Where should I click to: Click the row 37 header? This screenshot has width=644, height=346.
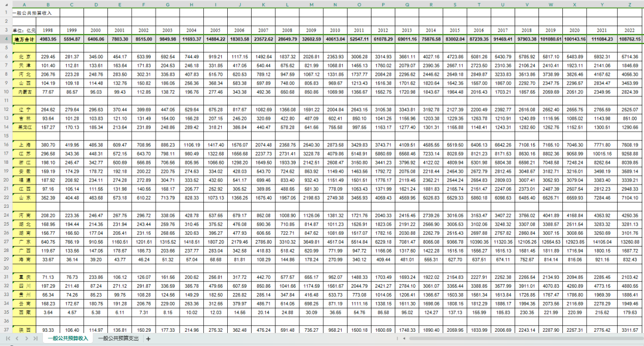tap(5, 329)
